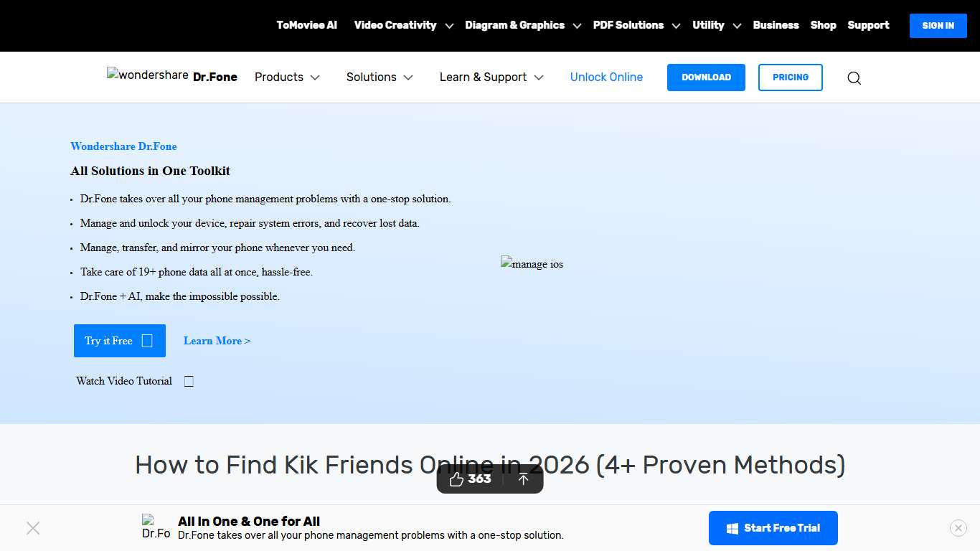This screenshot has width=980, height=551.
Task: Click the Dr.Fone logo in the bottom banner
Action: click(x=155, y=527)
